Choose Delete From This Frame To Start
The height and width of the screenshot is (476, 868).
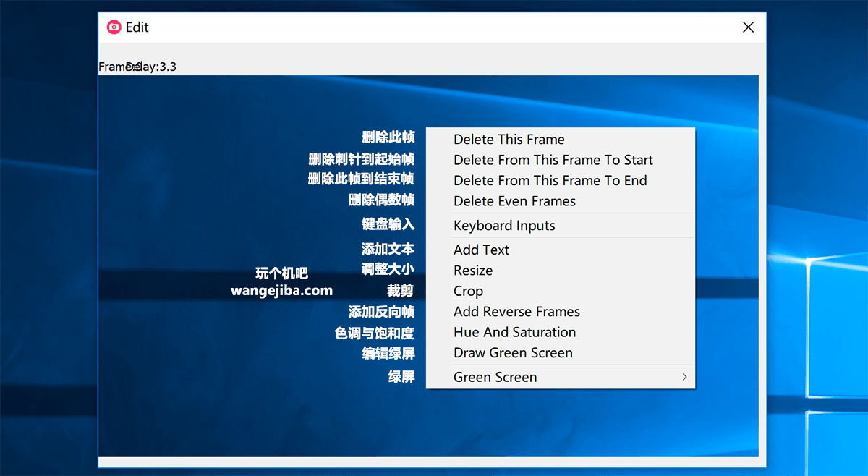(x=553, y=160)
